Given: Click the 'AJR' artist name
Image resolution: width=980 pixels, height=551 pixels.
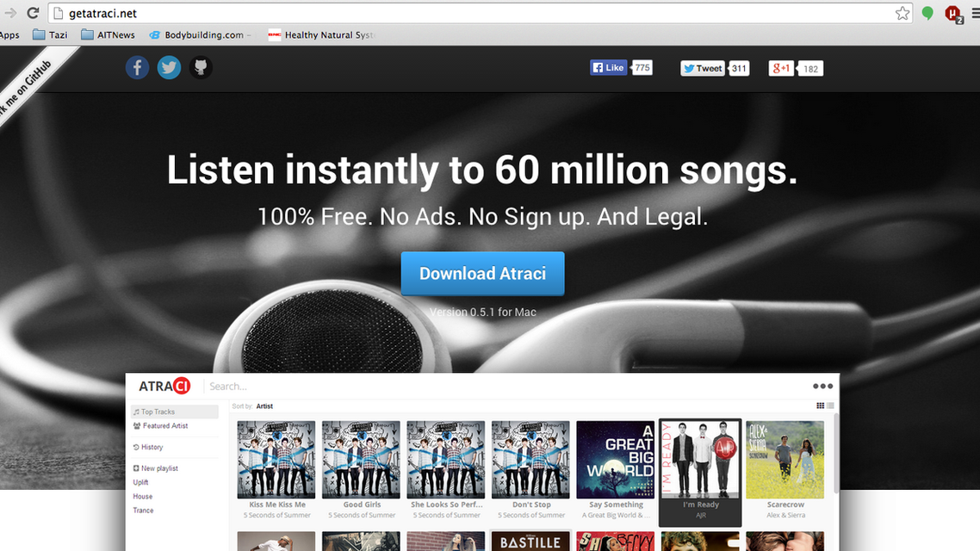Looking at the screenshot, I should (701, 516).
